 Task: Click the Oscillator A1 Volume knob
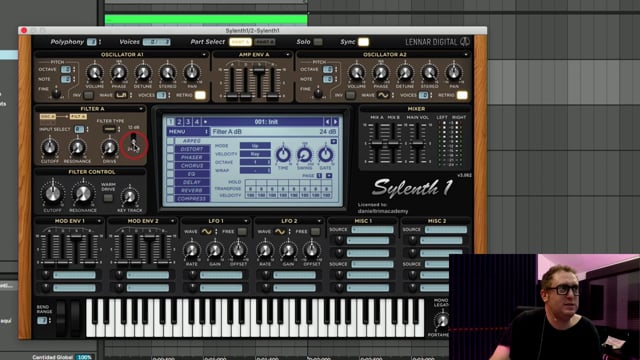click(x=94, y=73)
